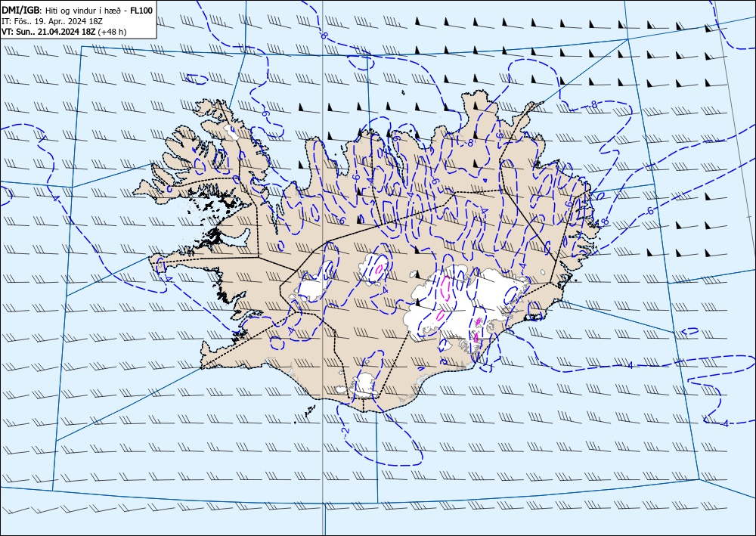Image resolution: width=756 pixels, height=536 pixels.
Task: Select the "(+48 h)" forecast offset text
Action: click(x=112, y=31)
